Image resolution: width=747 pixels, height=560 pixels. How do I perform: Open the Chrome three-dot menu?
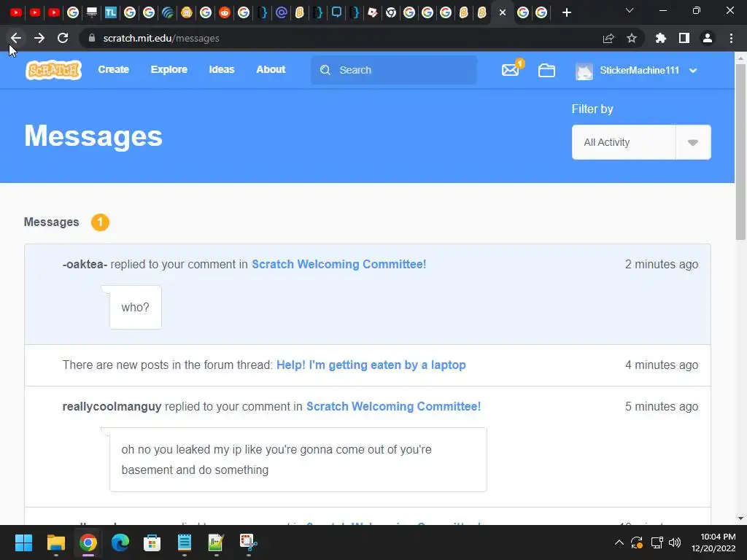coord(731,38)
